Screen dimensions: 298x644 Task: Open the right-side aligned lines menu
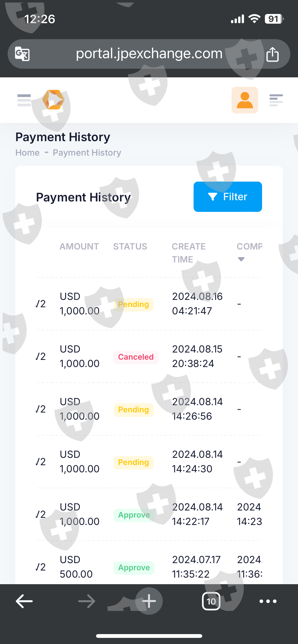point(276,100)
